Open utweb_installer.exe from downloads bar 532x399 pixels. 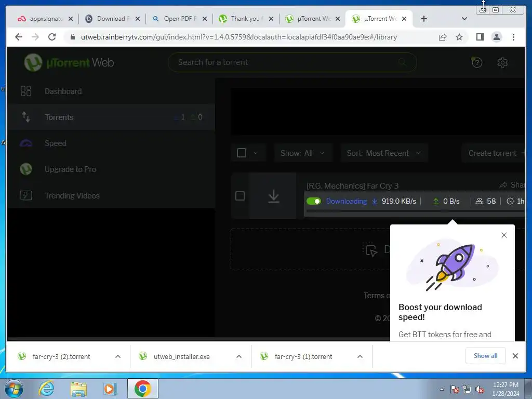pyautogui.click(x=181, y=356)
